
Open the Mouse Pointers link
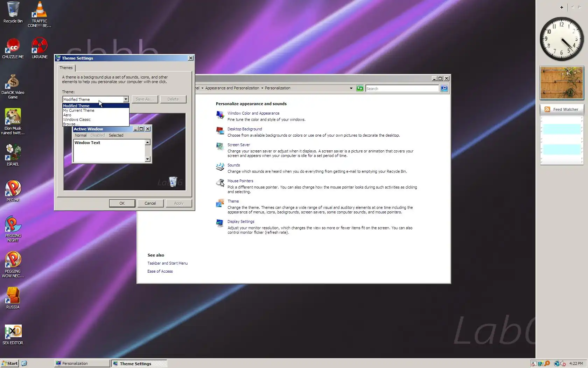[x=240, y=181]
